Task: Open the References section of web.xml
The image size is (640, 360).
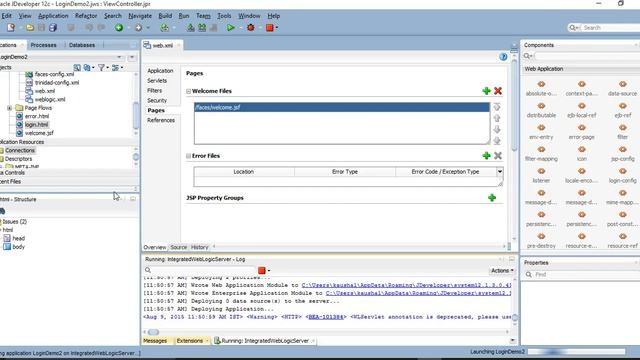Action: pos(161,120)
